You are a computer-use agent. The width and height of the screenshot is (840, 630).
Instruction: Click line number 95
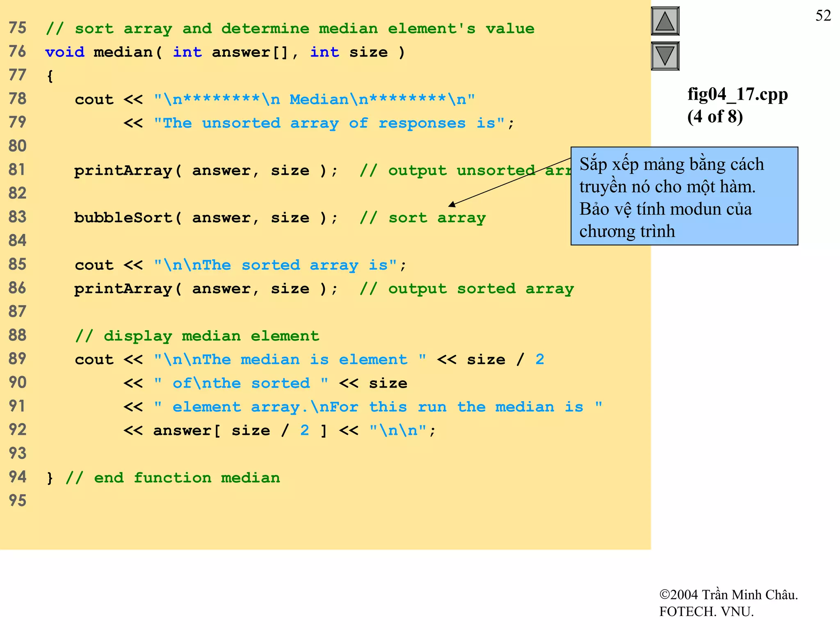(x=17, y=501)
